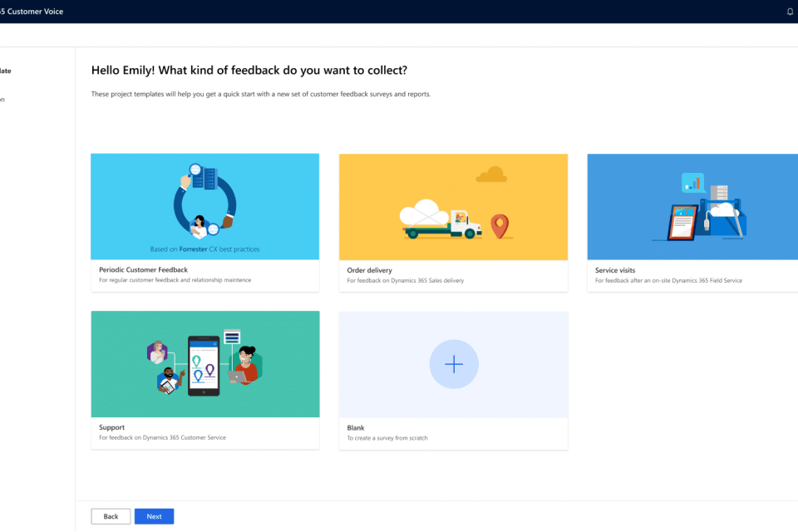The image size is (798, 532).
Task: Select the Periodic Customer Feedback template title
Action: pos(143,270)
